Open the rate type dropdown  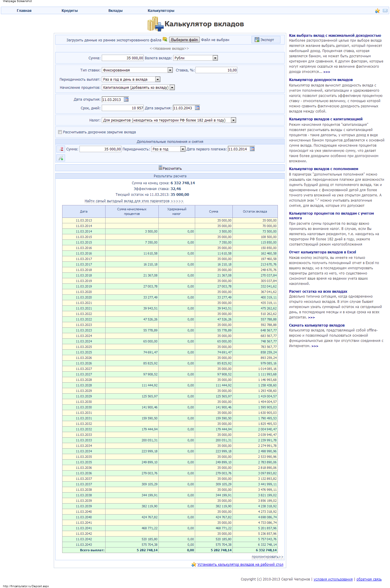(x=137, y=70)
